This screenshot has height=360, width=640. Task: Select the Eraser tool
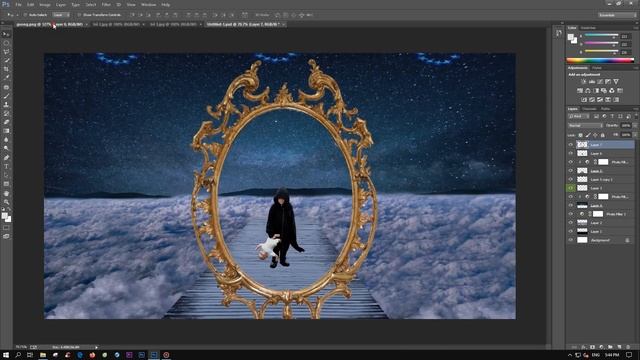tap(6, 122)
